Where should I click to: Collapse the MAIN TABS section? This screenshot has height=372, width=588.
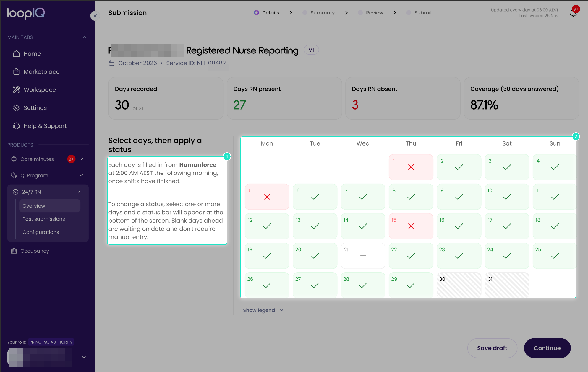pyautogui.click(x=85, y=37)
